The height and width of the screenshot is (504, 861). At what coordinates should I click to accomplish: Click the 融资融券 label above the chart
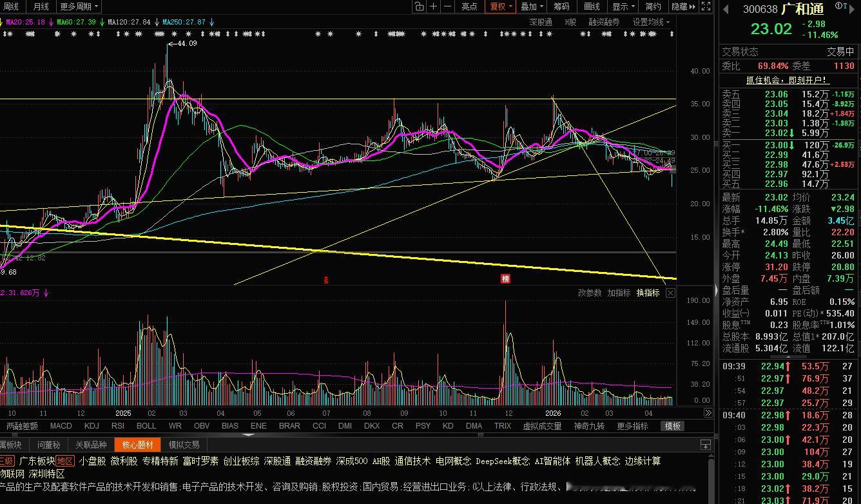point(604,22)
